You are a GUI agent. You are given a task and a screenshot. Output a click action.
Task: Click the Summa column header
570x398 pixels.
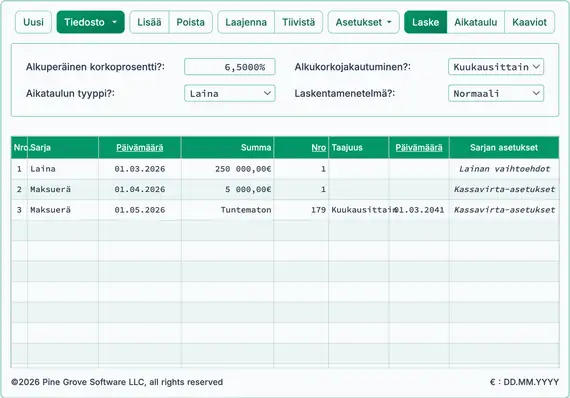click(227, 148)
